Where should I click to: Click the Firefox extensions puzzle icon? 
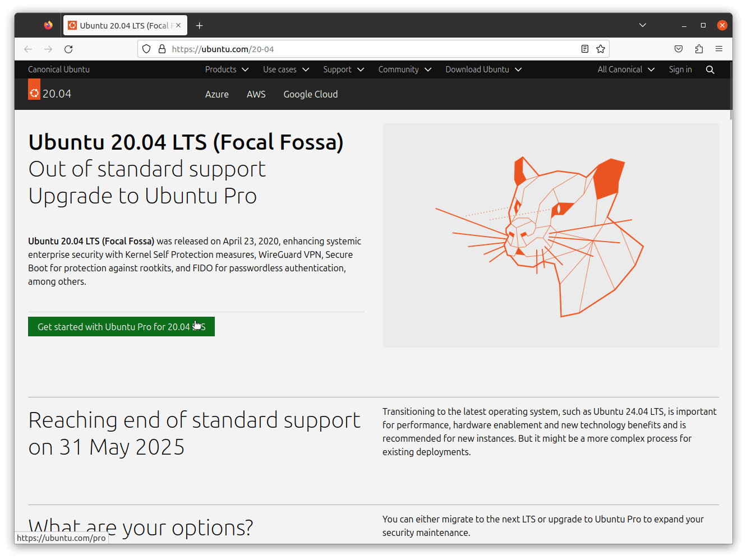pyautogui.click(x=699, y=49)
